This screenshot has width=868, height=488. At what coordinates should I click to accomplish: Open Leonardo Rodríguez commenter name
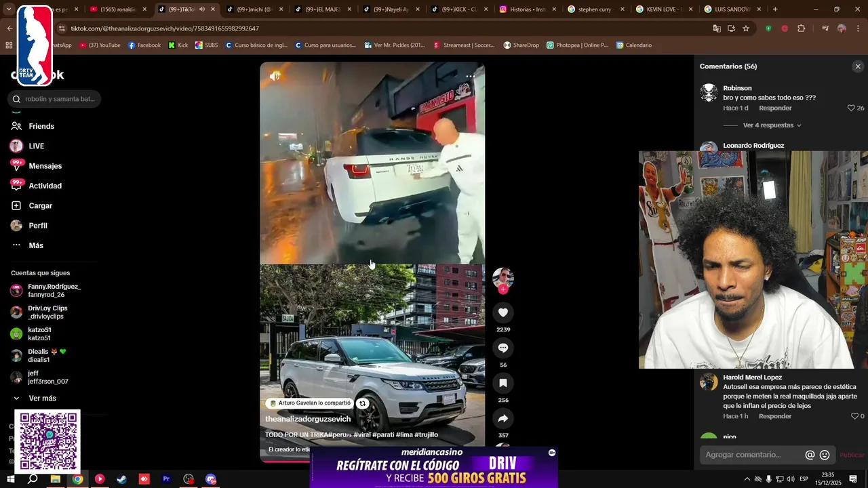point(753,146)
